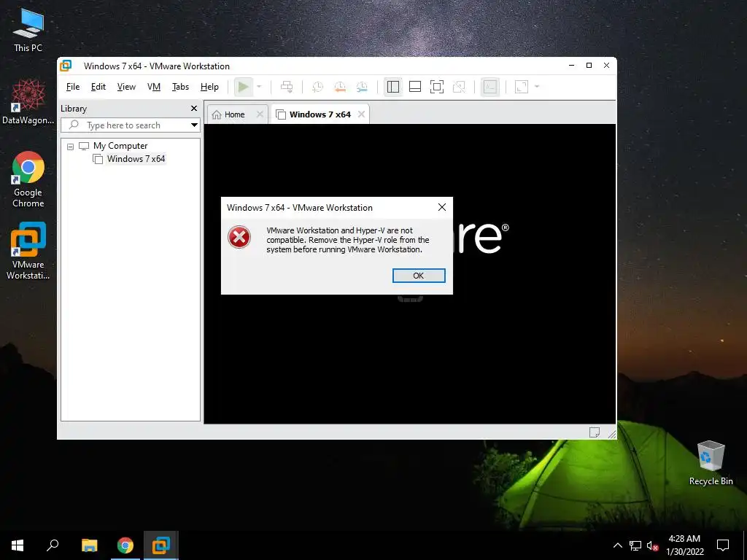Image resolution: width=747 pixels, height=560 pixels.
Task: Click the muted volume tray icon
Action: 653,545
